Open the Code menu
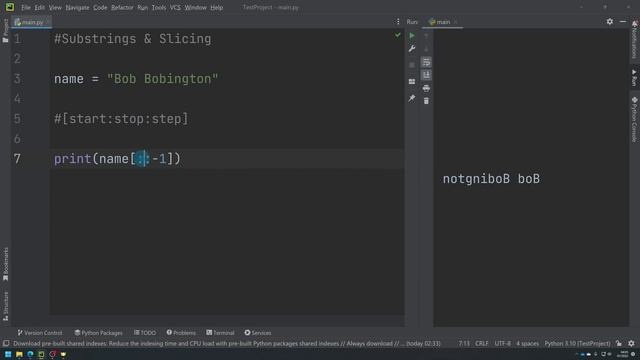Viewport: 640px width, 360px height. pos(100,7)
